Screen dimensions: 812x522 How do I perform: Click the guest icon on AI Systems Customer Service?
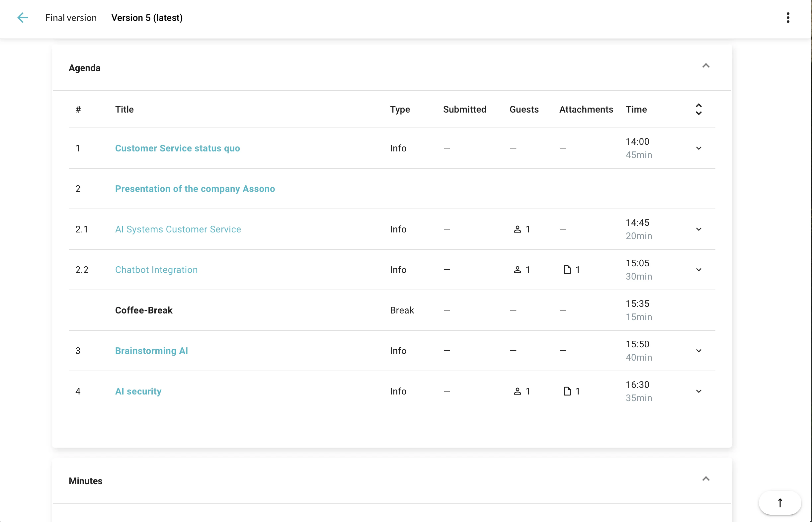pyautogui.click(x=518, y=229)
